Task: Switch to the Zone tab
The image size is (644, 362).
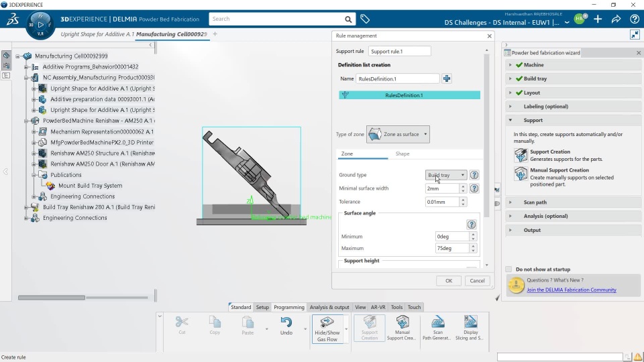Action: click(347, 154)
